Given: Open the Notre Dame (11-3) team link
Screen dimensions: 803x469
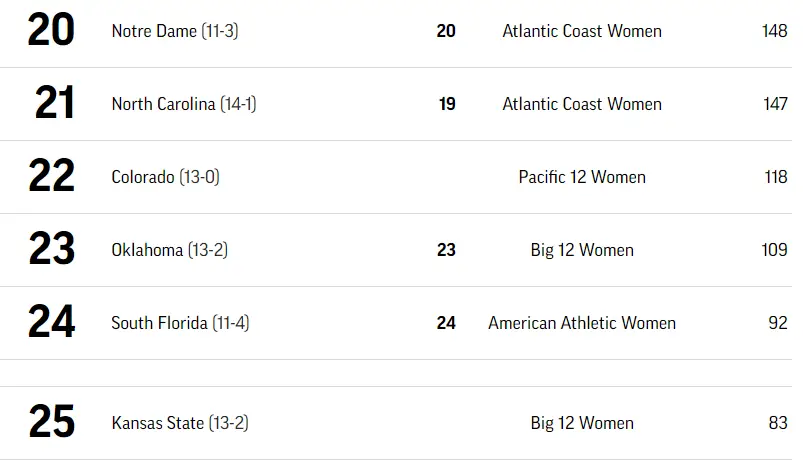Looking at the screenshot, I should pos(175,31).
